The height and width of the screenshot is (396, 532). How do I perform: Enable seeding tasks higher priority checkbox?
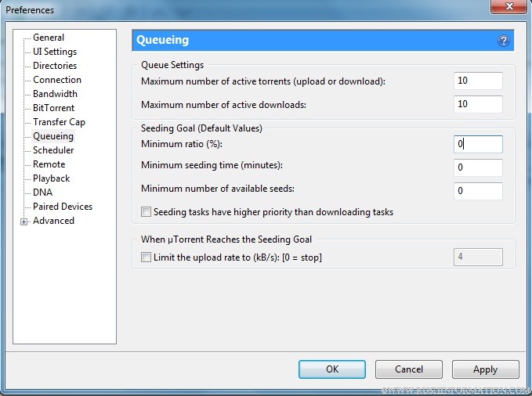click(x=146, y=212)
